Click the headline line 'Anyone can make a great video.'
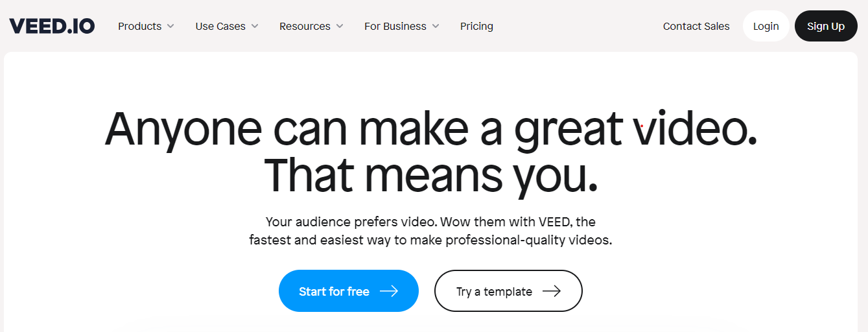This screenshot has height=332, width=868. coord(431,128)
